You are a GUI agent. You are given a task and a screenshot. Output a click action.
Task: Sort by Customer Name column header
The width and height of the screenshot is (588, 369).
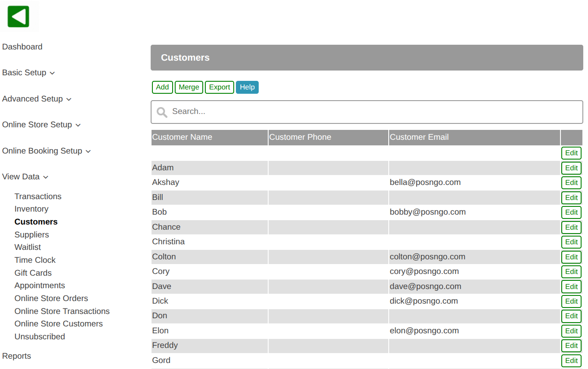pos(182,137)
